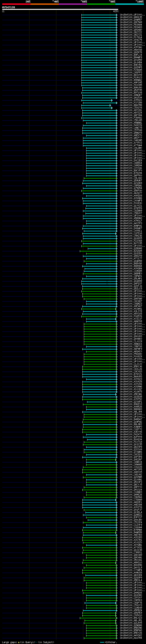Open hit UniRef100_Q5ZF95
The image size is (146, 644).
click(x=131, y=90)
